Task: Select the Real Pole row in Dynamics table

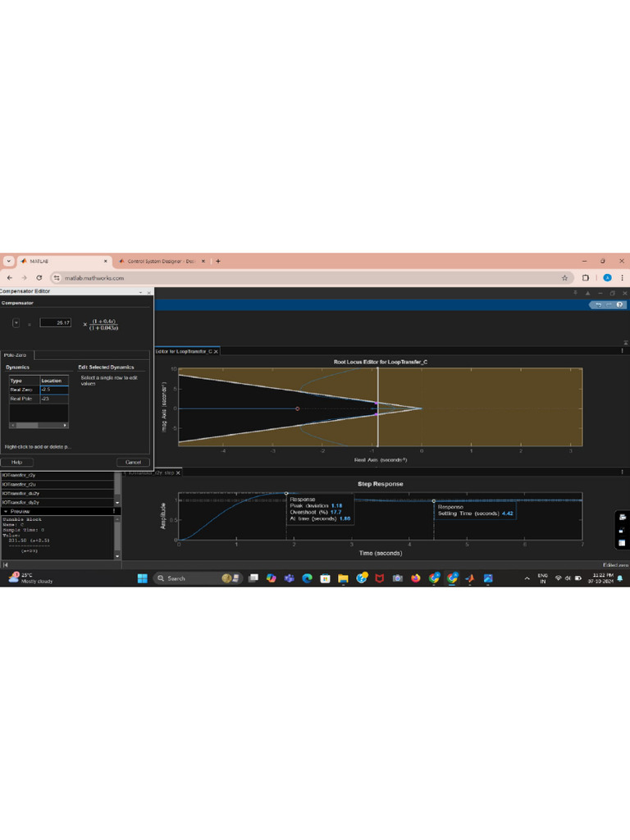Action: (x=39, y=399)
